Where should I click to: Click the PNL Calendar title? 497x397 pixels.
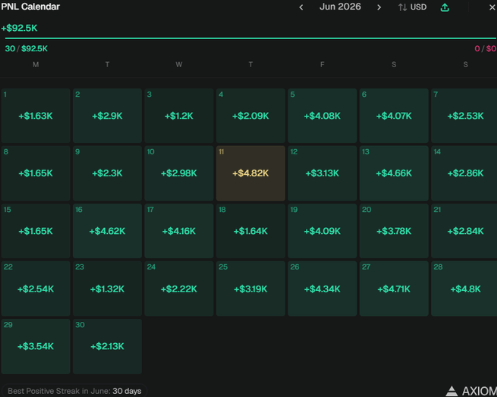click(30, 7)
